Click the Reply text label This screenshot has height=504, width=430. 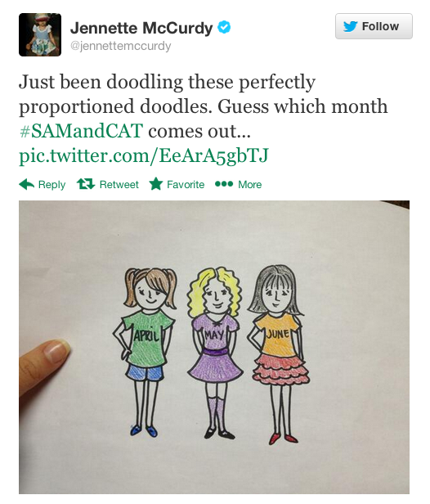(52, 185)
